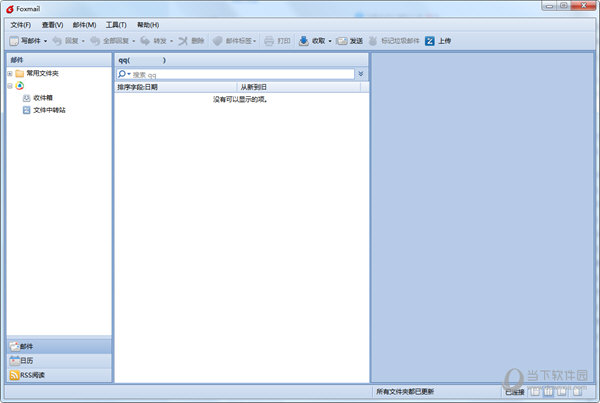Screen dimensions: 600x403
Task: Click the 邮件标签 mail tag icon
Action: click(217, 41)
